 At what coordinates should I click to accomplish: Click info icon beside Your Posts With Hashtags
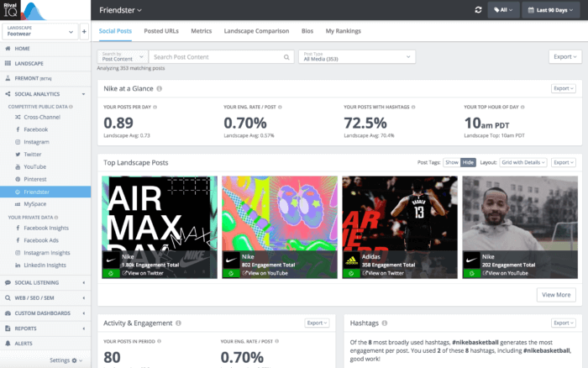413,108
